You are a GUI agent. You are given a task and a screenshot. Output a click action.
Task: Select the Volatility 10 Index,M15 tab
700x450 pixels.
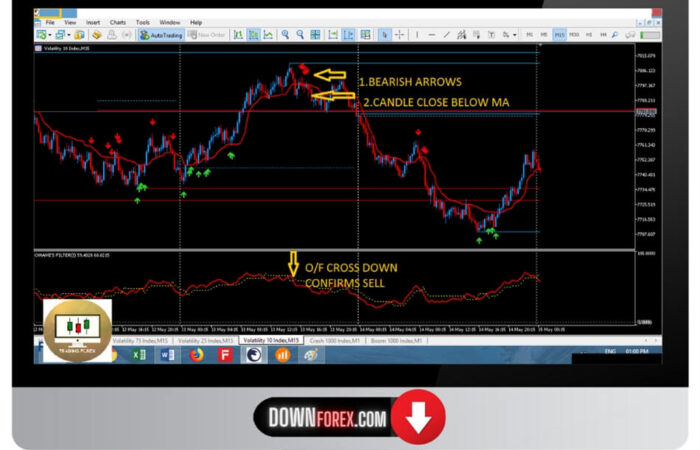coord(271,340)
